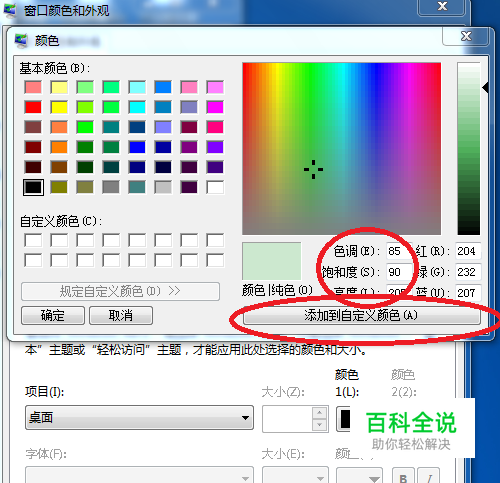
Task: Select the red basic color swatch
Action: [33, 107]
